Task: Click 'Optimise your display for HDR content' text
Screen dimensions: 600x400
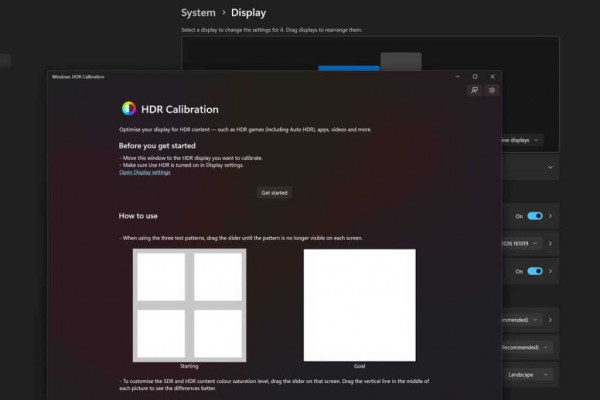Action: point(245,130)
